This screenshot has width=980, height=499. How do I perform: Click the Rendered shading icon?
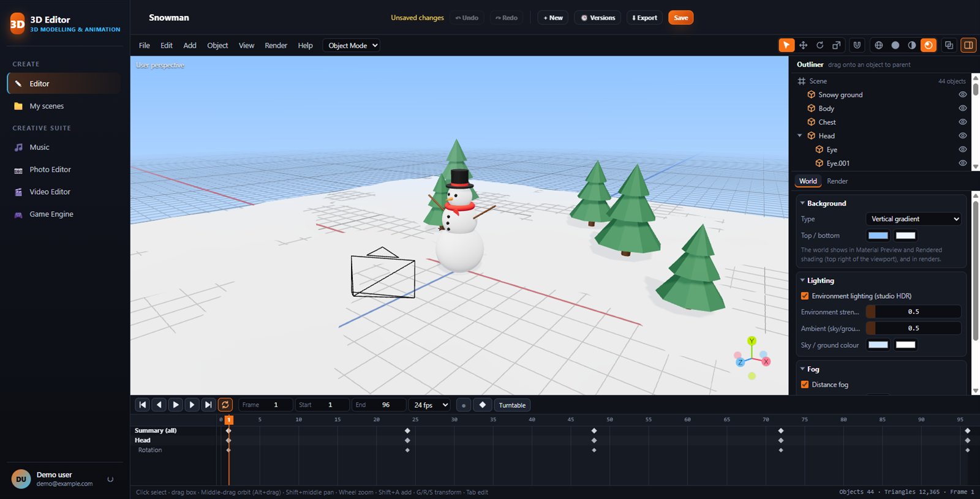pyautogui.click(x=929, y=45)
